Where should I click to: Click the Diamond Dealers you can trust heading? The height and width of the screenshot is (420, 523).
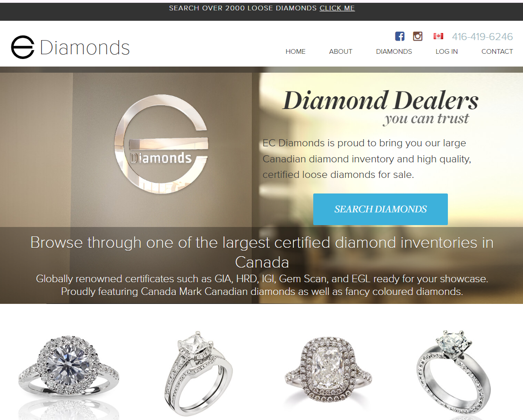tap(380, 107)
